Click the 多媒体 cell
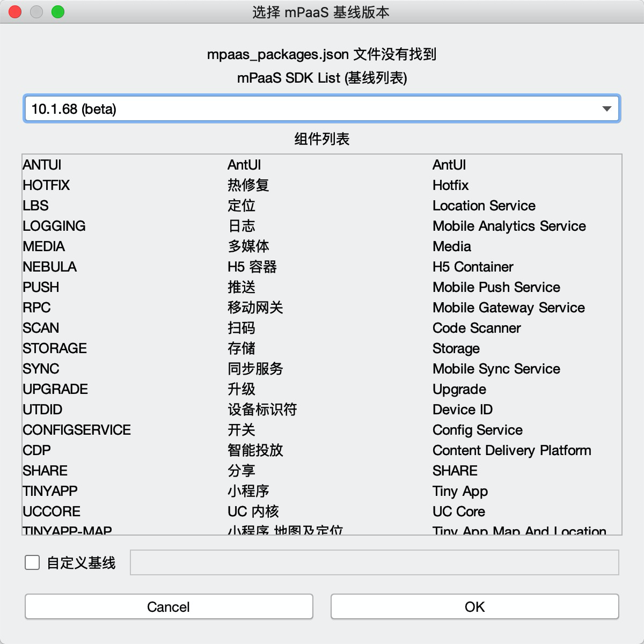This screenshot has height=644, width=644. (248, 246)
